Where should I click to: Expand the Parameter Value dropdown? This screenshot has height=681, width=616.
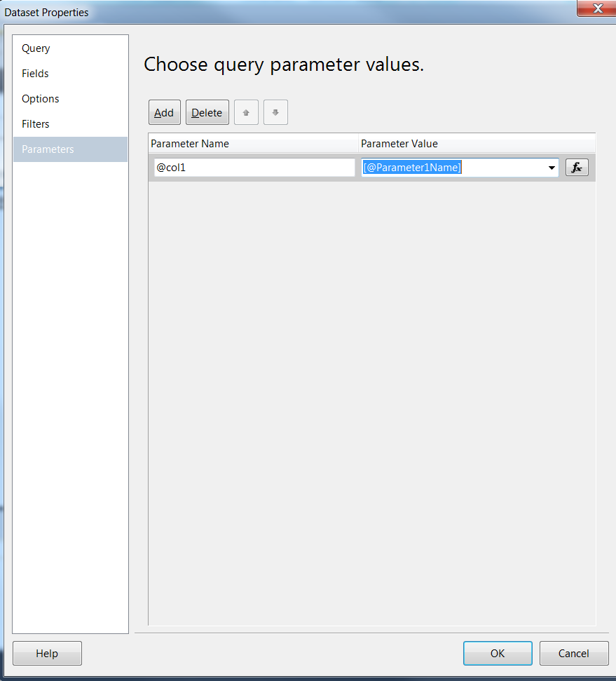(x=552, y=167)
